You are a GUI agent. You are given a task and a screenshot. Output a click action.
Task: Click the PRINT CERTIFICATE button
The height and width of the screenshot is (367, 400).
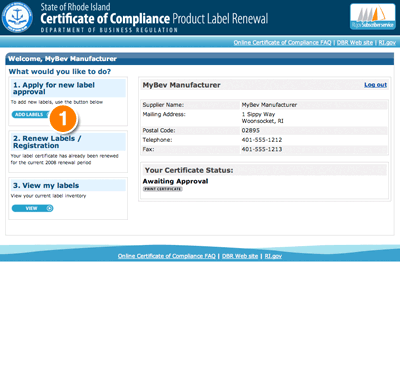point(163,189)
